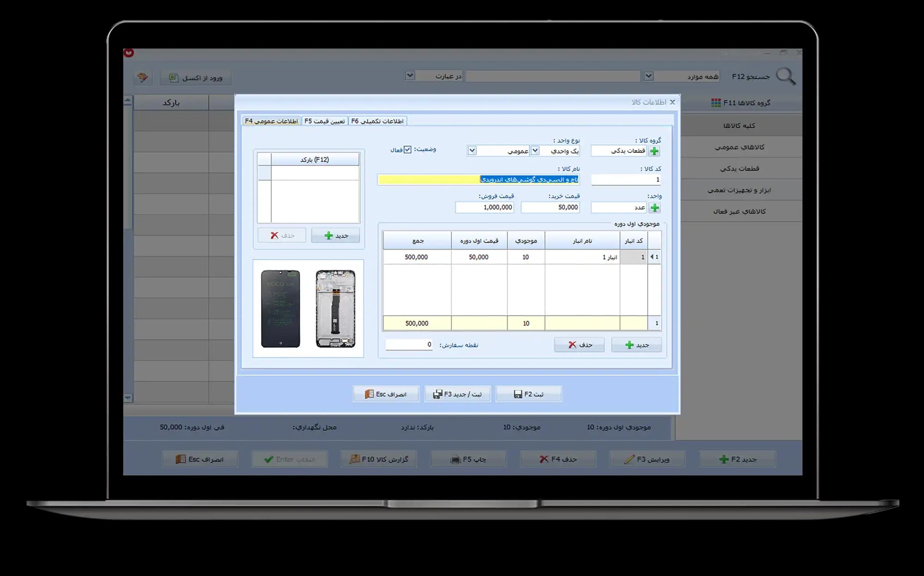Click حذف button under the barcode list
The height and width of the screenshot is (576, 924).
pos(282,236)
